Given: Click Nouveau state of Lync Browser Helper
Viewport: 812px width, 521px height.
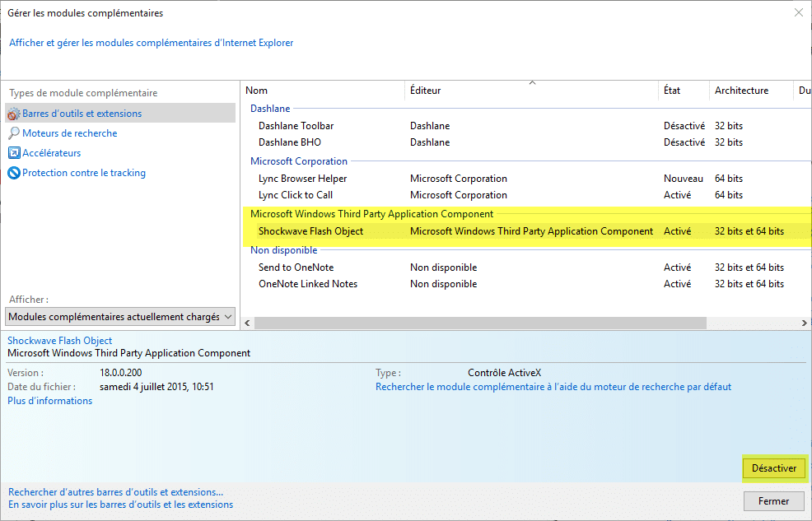Looking at the screenshot, I should click(x=683, y=179).
